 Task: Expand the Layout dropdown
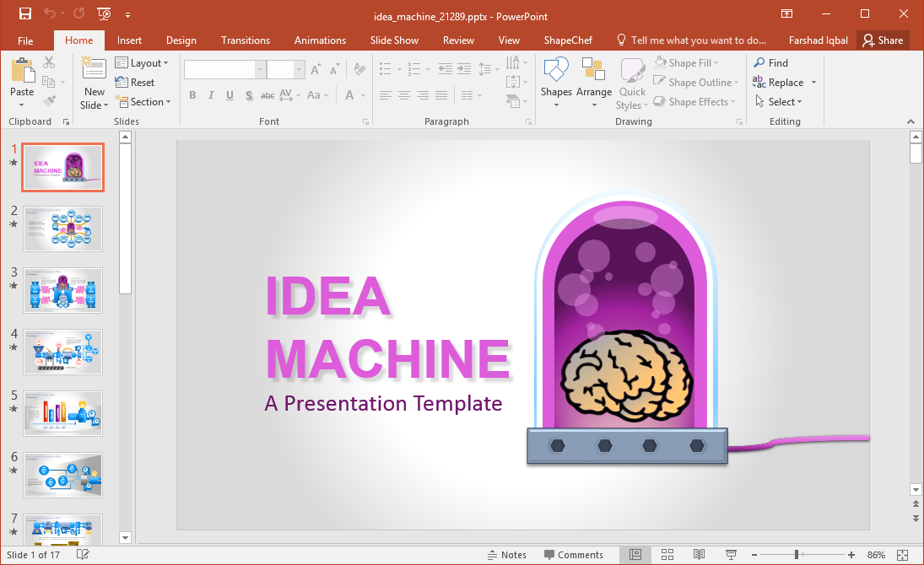tap(142, 63)
